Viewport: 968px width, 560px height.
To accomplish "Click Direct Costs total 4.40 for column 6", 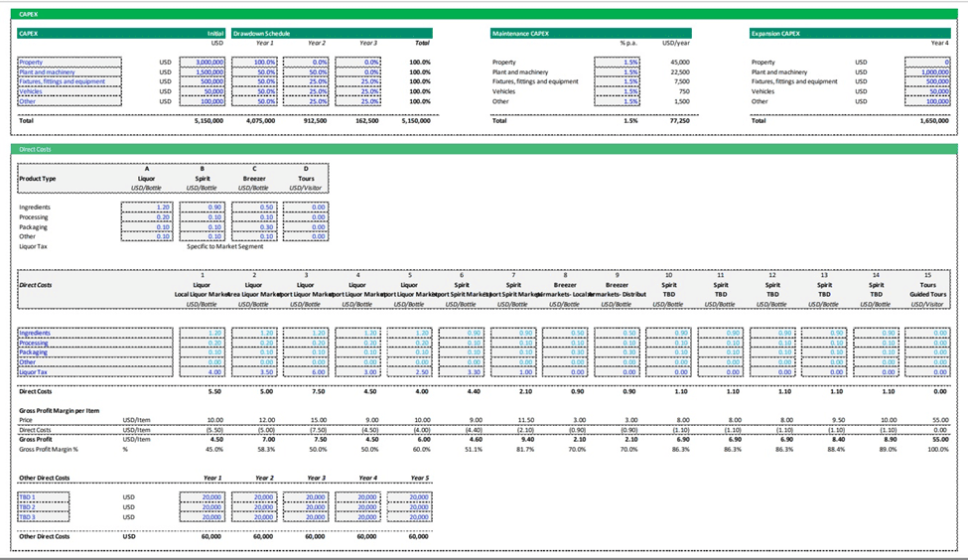I will (475, 391).
